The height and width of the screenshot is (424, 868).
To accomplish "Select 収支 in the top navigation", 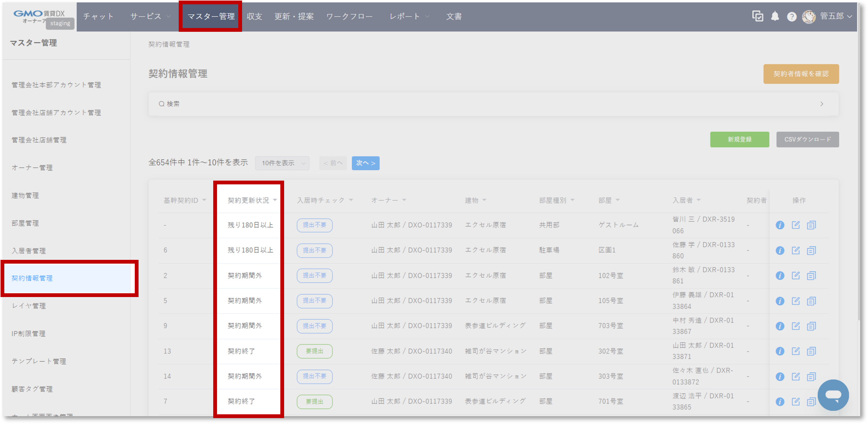I will [x=255, y=16].
